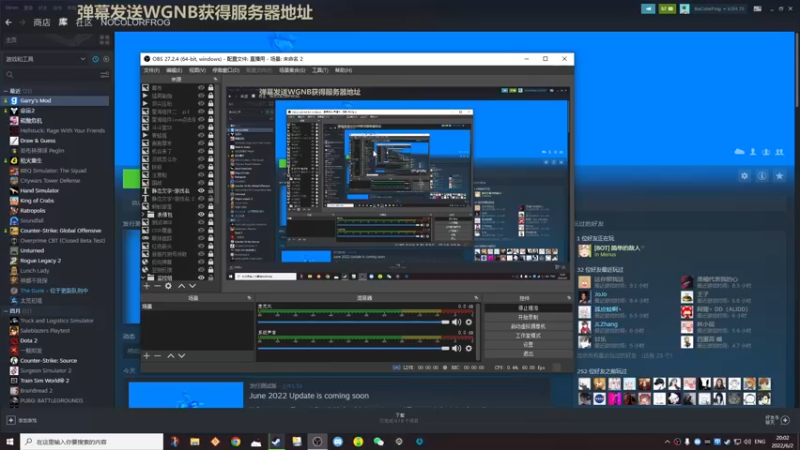Collapse the bottom folder in sources list

144,278
